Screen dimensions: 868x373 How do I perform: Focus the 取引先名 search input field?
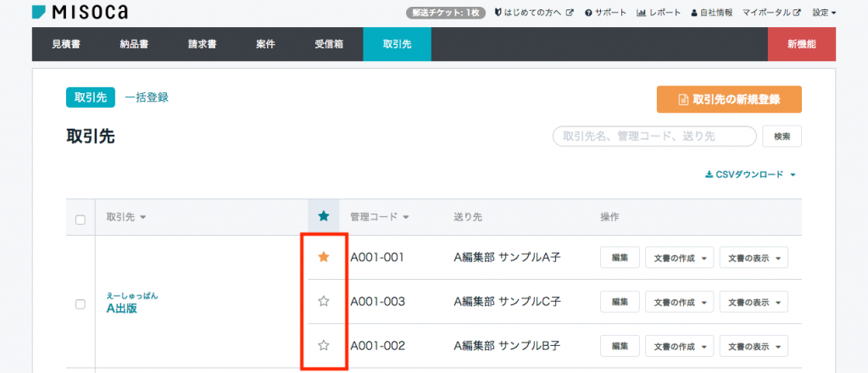tap(654, 136)
